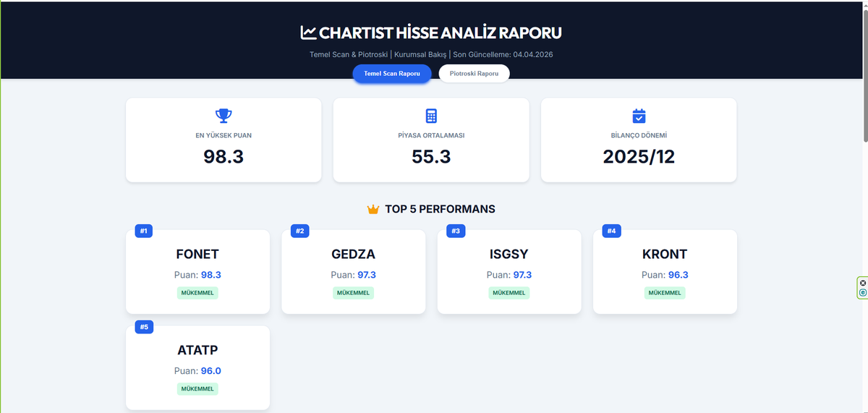Viewport: 868px width, 413px height.
Task: Click the calendar check icon above Bilanço Dönemi
Action: [639, 116]
